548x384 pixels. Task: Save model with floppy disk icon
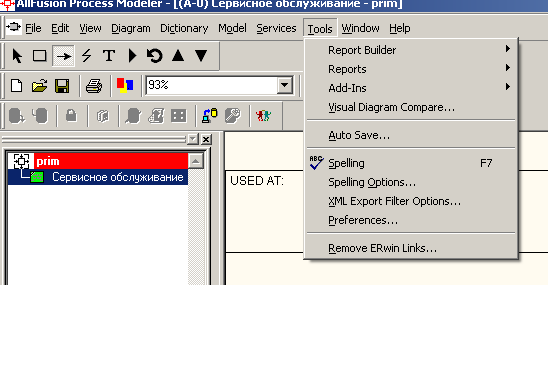[62, 86]
